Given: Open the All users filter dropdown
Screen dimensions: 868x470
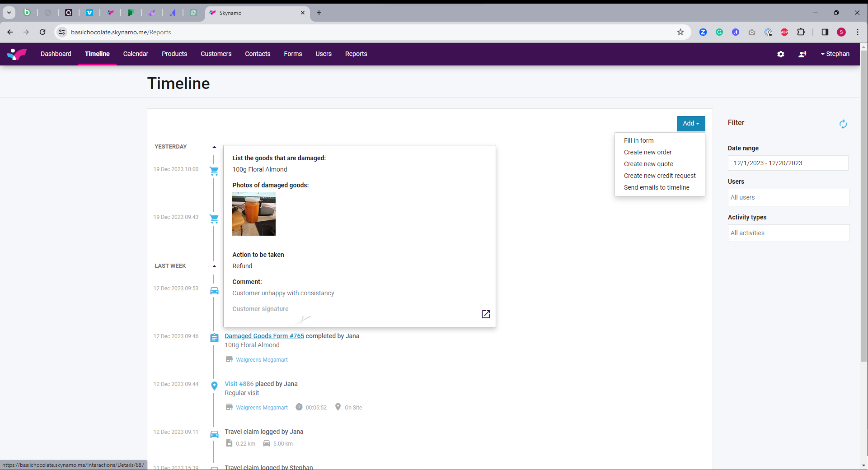Looking at the screenshot, I should pos(788,198).
